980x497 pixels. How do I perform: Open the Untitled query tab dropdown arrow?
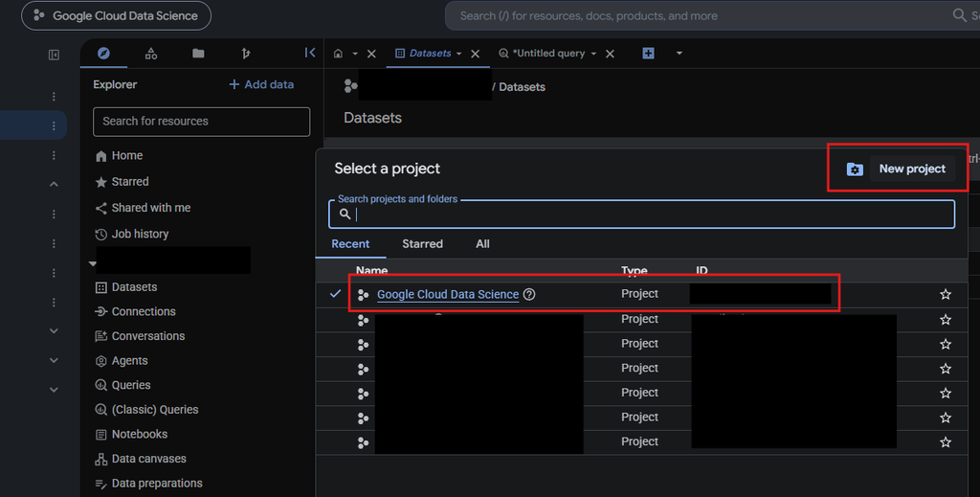593,54
